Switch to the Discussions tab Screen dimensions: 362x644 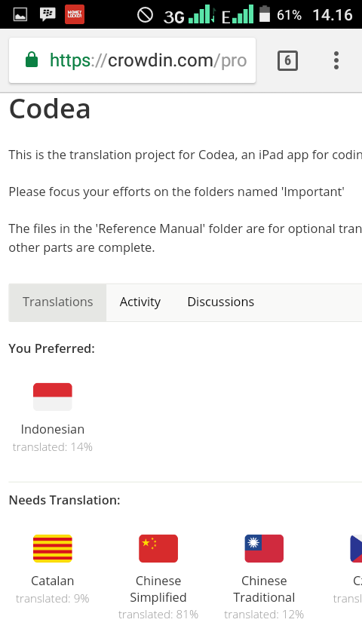point(221,302)
